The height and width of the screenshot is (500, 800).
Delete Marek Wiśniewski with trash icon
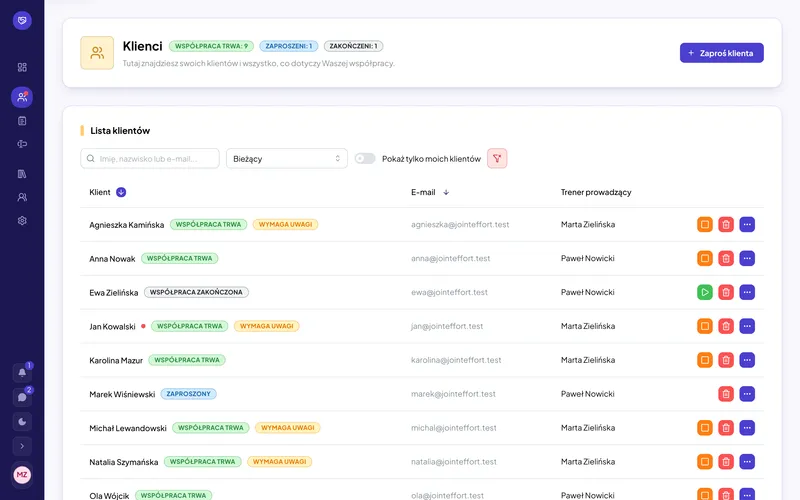(x=726, y=394)
